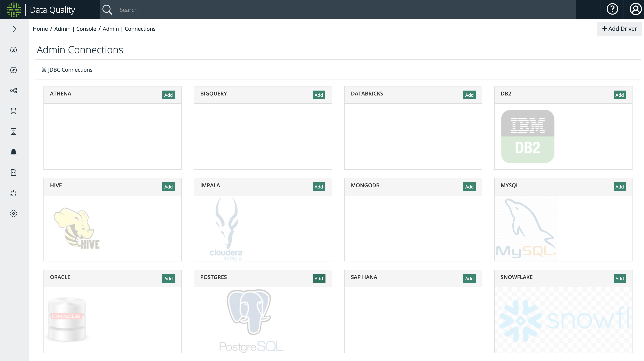Open the dashboard gauge icon in sidebar
Image resolution: width=644 pixels, height=361 pixels.
[14, 50]
